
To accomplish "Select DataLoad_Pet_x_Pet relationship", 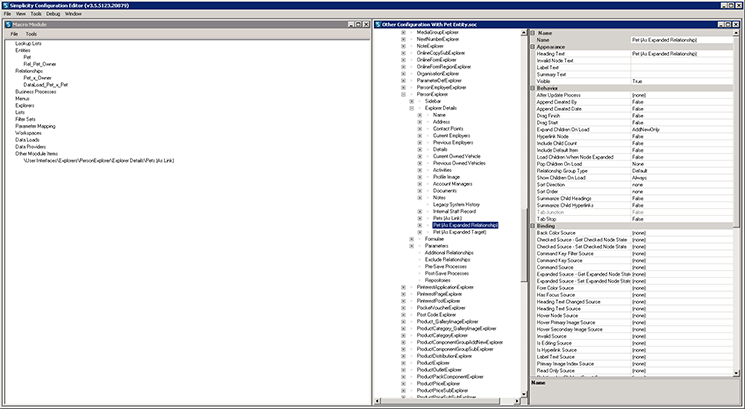I will coord(46,85).
